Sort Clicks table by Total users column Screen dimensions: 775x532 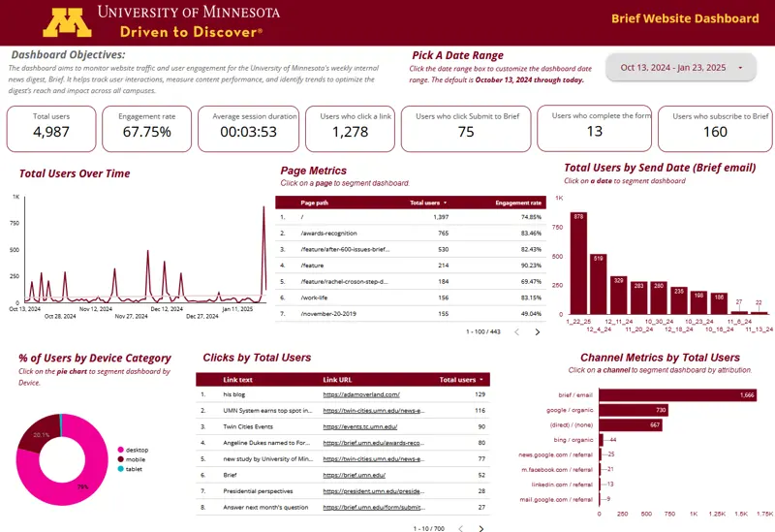pyautogui.click(x=461, y=380)
